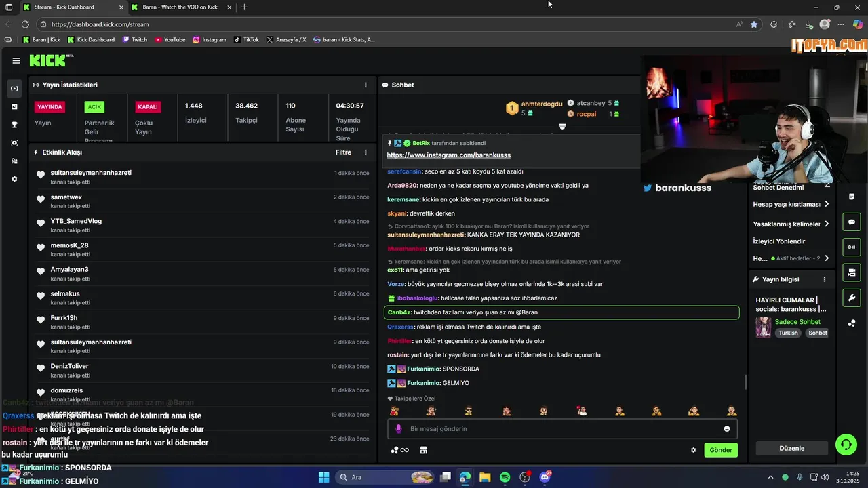The image size is (868, 488).
Task: Open Yayın bilgisi three-dot options
Action: [x=825, y=279]
